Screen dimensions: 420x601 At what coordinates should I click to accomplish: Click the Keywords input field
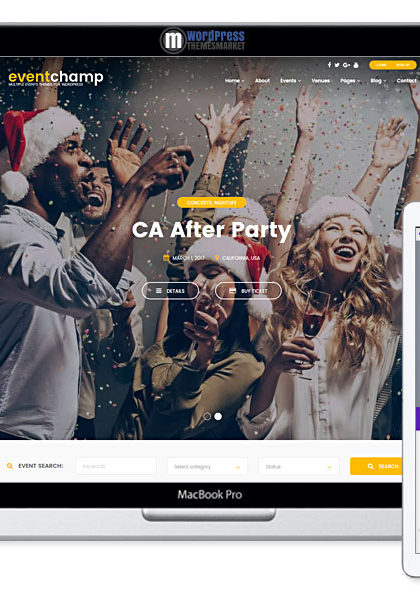116,466
